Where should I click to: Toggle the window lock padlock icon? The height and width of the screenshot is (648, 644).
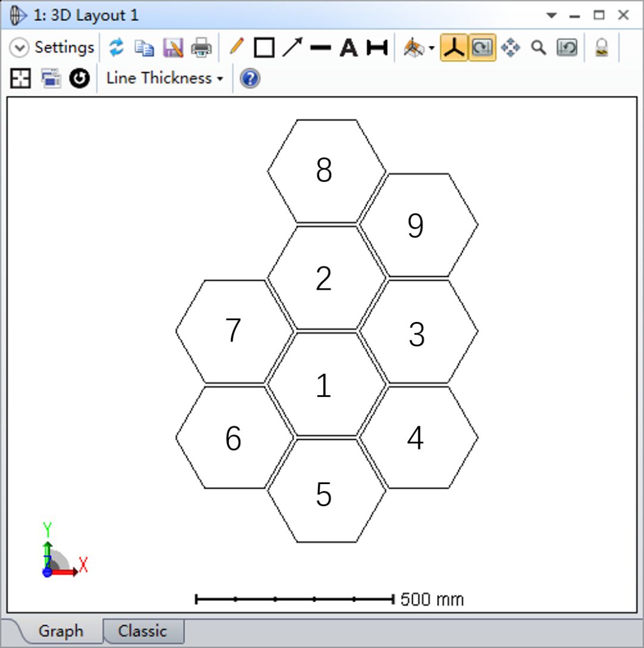[x=602, y=48]
